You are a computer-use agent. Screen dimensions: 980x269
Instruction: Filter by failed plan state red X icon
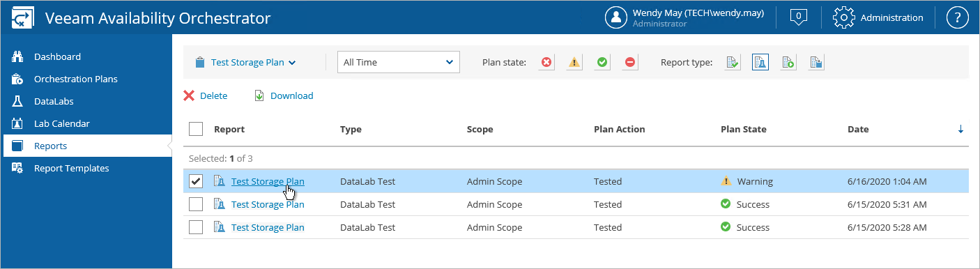(x=546, y=62)
